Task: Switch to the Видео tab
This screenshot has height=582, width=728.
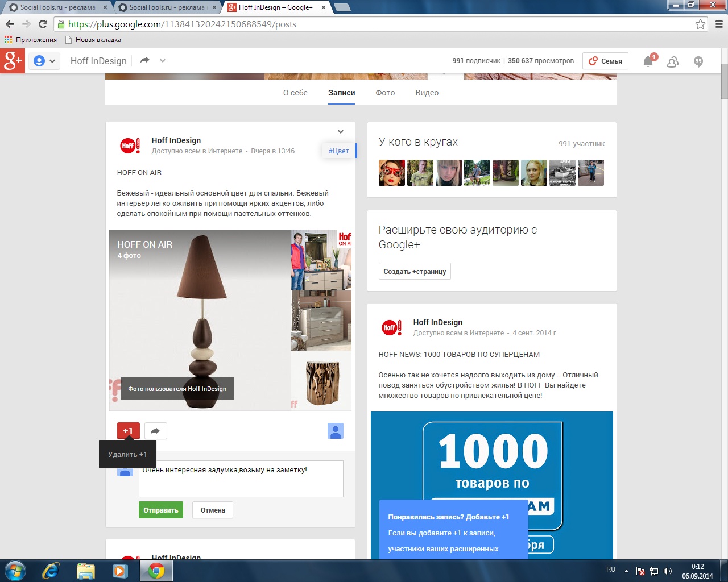Action: click(x=427, y=93)
